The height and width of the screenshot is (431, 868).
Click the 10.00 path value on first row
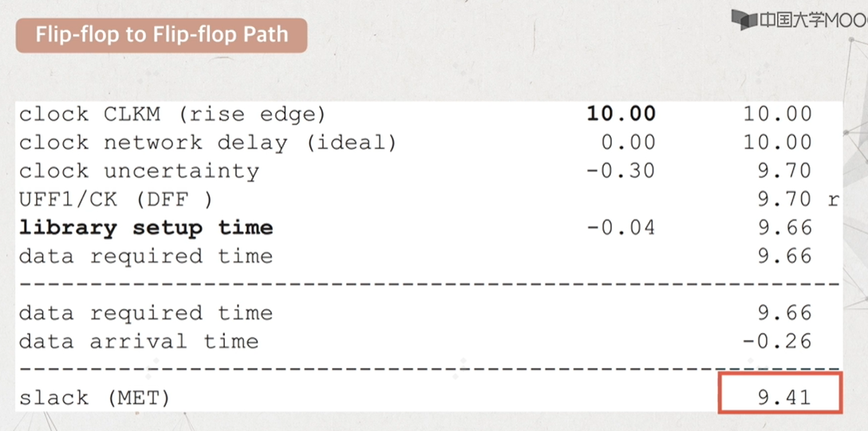pyautogui.click(x=777, y=113)
